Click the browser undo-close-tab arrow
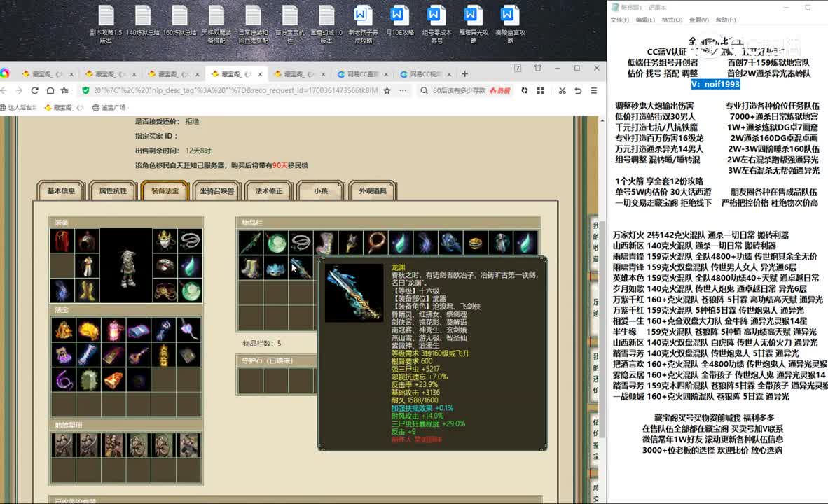The height and width of the screenshot is (504, 828). pyautogui.click(x=578, y=91)
